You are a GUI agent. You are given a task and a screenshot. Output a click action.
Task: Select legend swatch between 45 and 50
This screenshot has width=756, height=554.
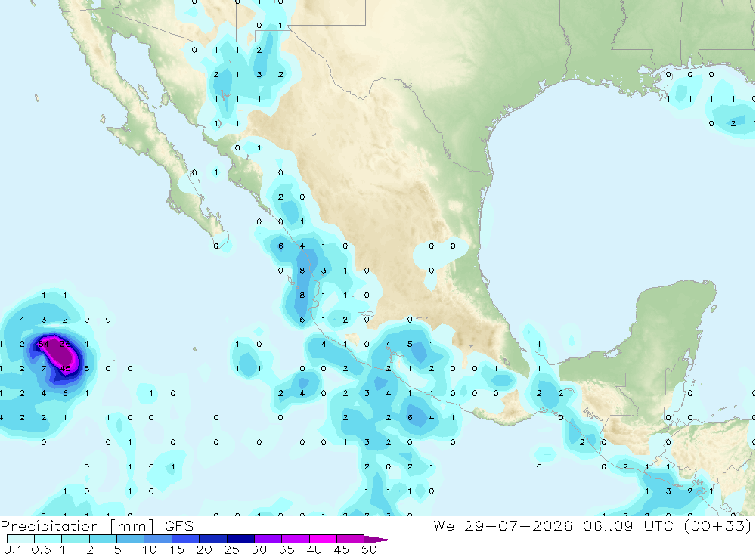tap(351, 539)
